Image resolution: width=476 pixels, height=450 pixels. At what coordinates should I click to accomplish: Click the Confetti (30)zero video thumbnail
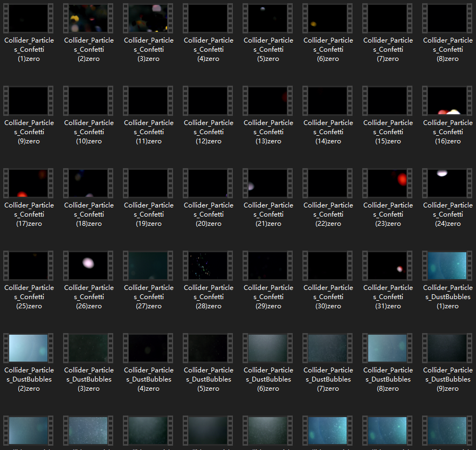pos(328,266)
